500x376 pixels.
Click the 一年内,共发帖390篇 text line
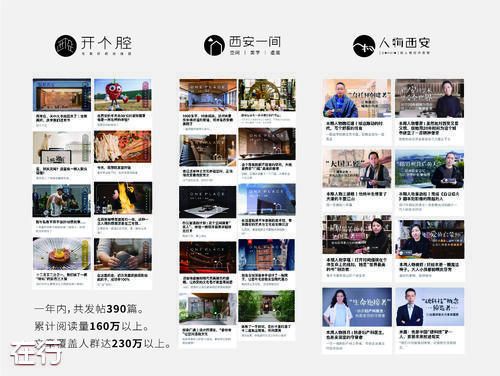click(x=89, y=309)
